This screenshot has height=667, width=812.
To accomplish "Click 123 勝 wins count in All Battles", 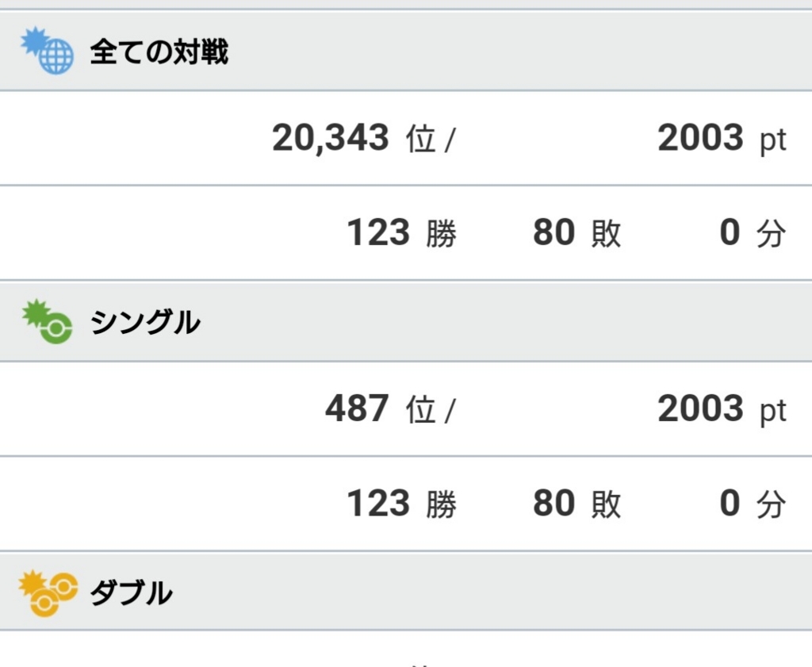I will point(401,233).
